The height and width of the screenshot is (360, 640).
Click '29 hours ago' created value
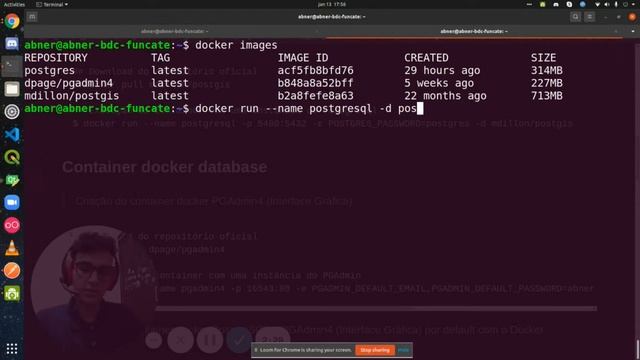click(x=442, y=70)
